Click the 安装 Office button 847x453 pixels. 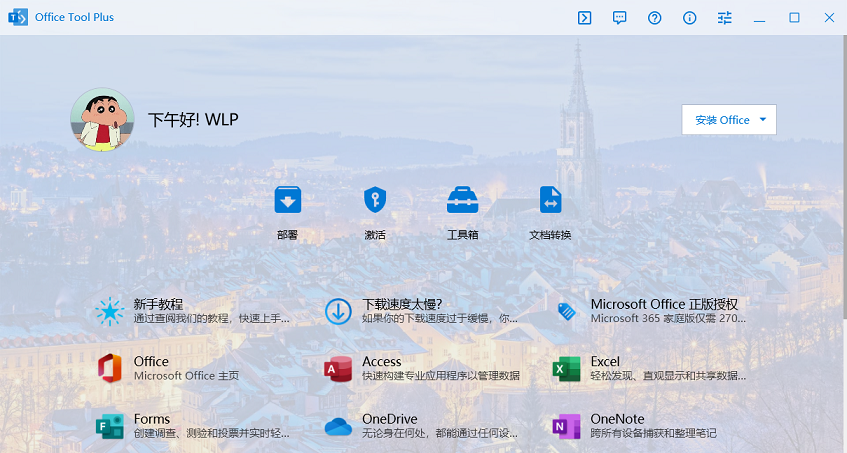click(x=729, y=120)
